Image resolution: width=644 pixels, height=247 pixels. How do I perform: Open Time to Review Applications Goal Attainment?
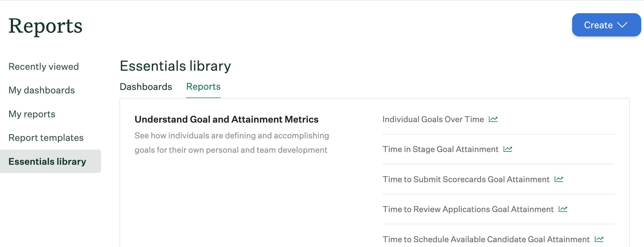pyautogui.click(x=468, y=209)
